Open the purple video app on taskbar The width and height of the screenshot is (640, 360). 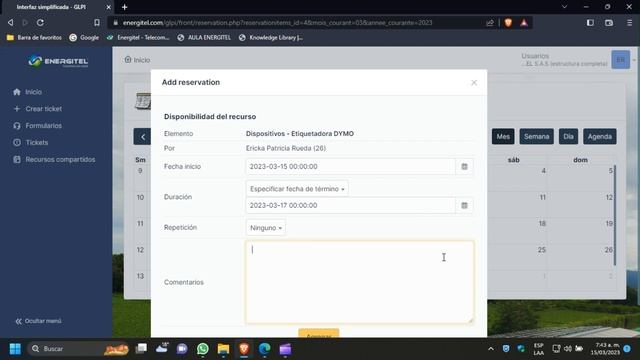[285, 349]
